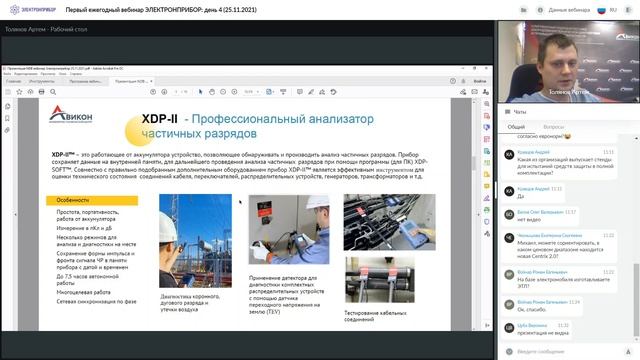640x360 pixels.
Task: Open Bookmarks panel in left sidebar
Action: [8, 118]
